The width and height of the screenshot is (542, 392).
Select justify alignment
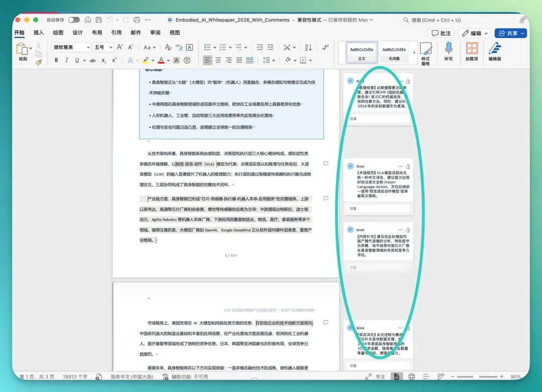(x=239, y=60)
